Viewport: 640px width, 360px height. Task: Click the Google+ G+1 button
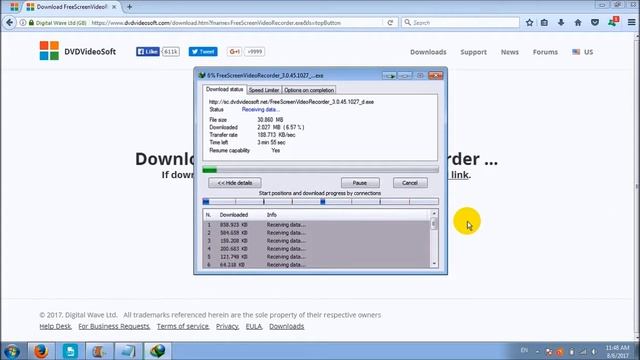[234, 51]
